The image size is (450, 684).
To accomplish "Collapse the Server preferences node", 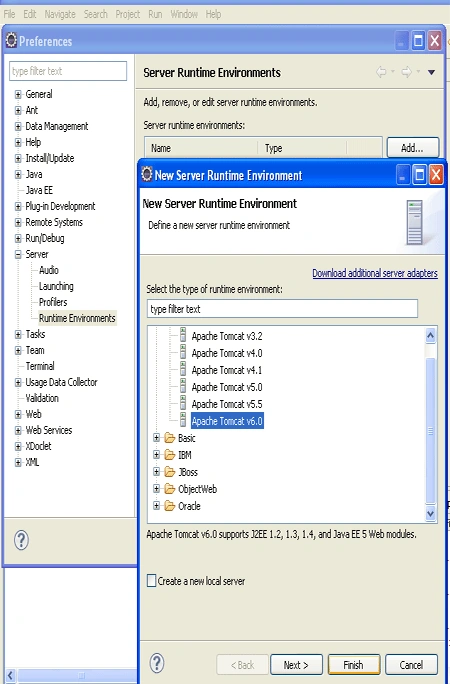I will pos(18,254).
